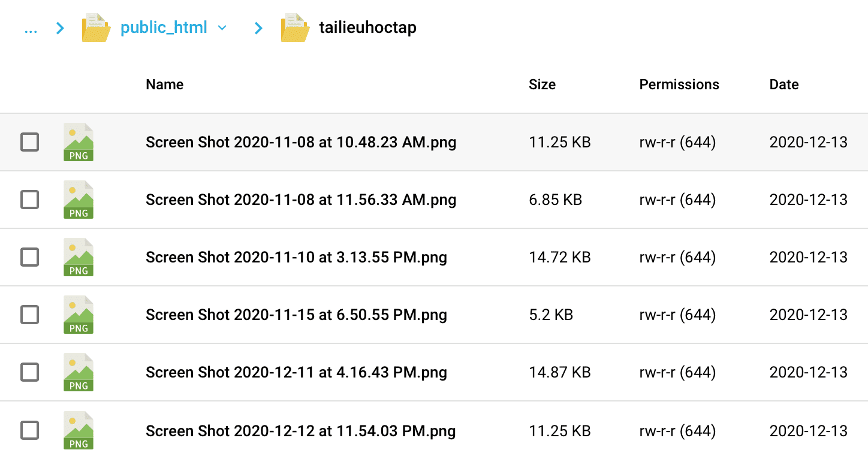
Task: Click PNG icon for the 10.48.23 AM screenshot
Action: tap(79, 143)
